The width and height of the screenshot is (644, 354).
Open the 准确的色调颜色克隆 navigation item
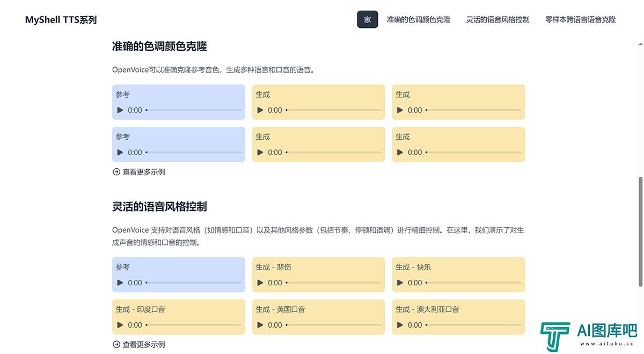[419, 19]
